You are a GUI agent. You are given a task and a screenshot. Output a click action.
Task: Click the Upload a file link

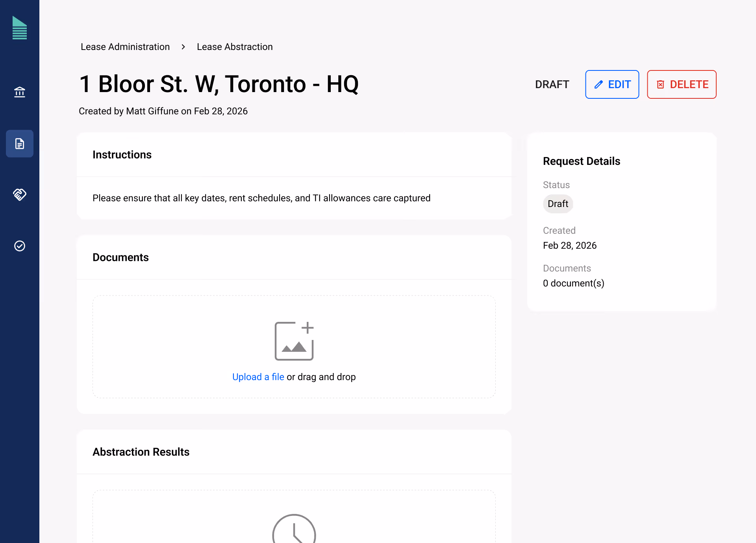click(258, 377)
